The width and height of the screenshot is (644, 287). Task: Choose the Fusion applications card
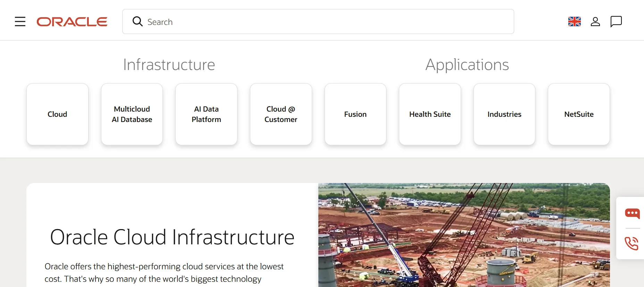(356, 114)
